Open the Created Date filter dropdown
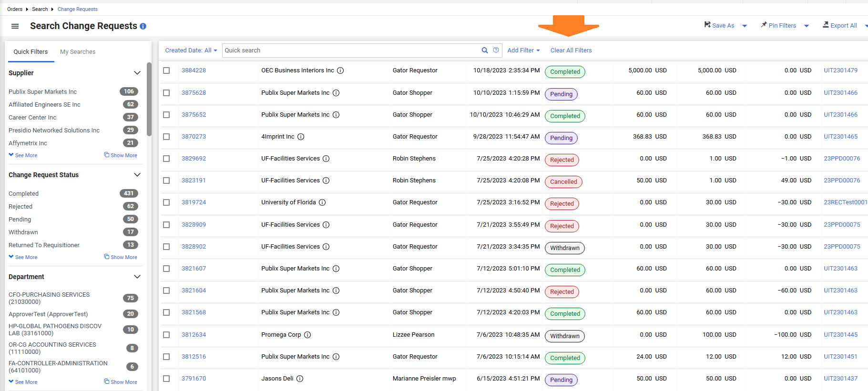Viewport: 868px width, 391px height. 191,50
